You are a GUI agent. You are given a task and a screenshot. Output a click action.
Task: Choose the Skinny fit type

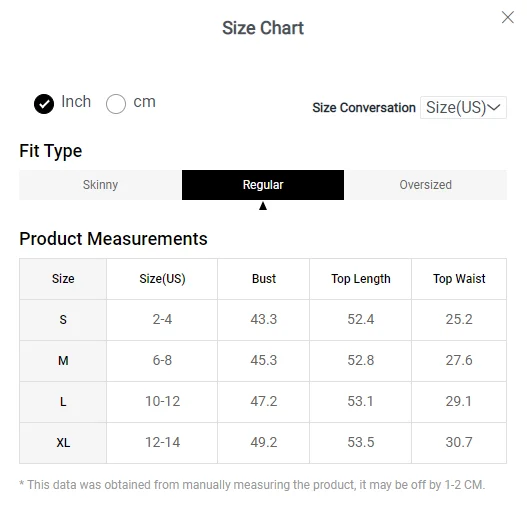click(x=100, y=185)
